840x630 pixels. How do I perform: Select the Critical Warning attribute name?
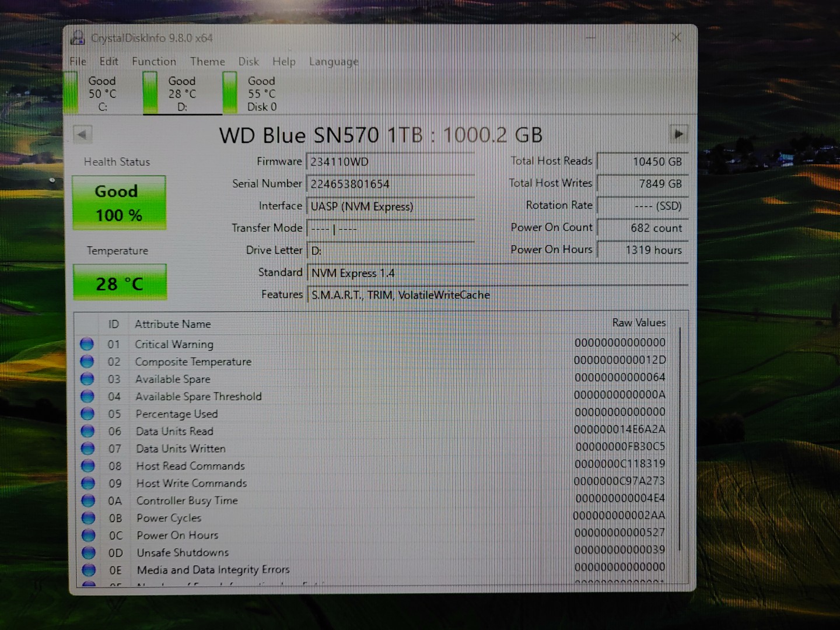(x=174, y=344)
